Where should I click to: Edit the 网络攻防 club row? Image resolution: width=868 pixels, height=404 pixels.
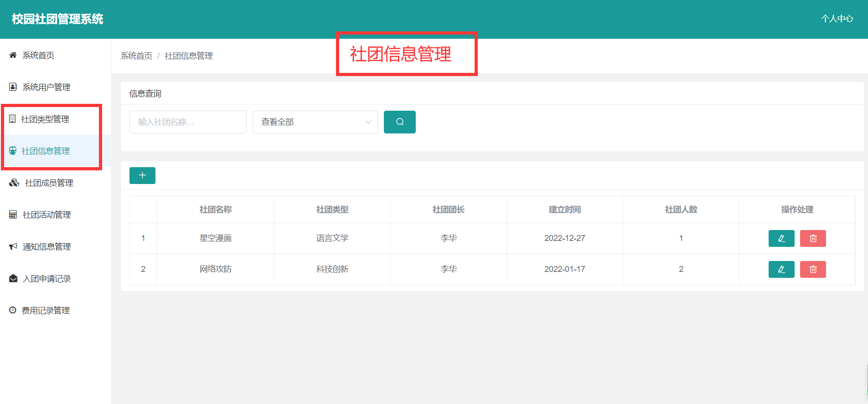pos(781,269)
